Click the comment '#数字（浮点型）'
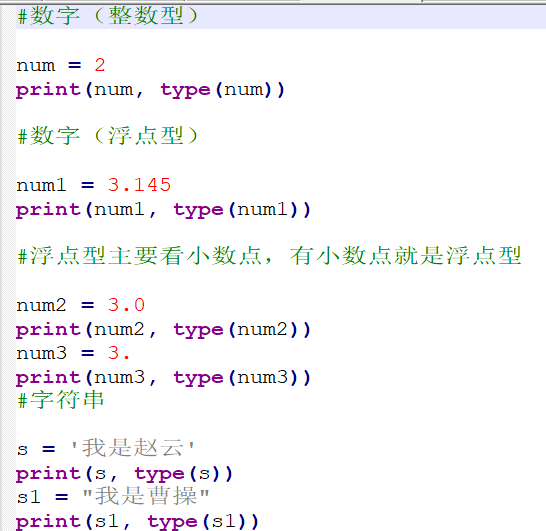Screen dimensions: 546x531 (x=108, y=136)
